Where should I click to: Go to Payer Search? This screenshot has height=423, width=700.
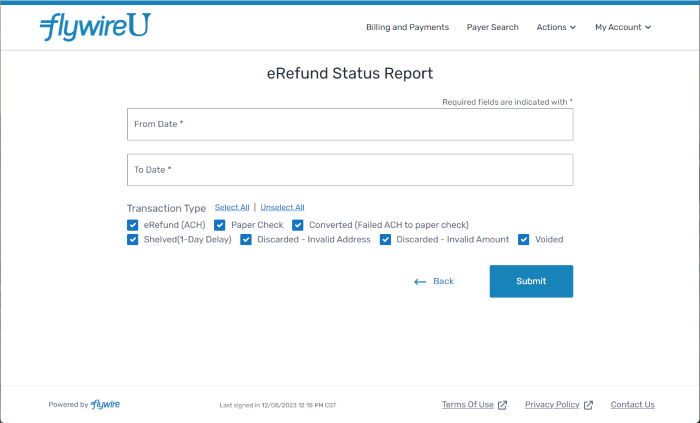tap(492, 27)
